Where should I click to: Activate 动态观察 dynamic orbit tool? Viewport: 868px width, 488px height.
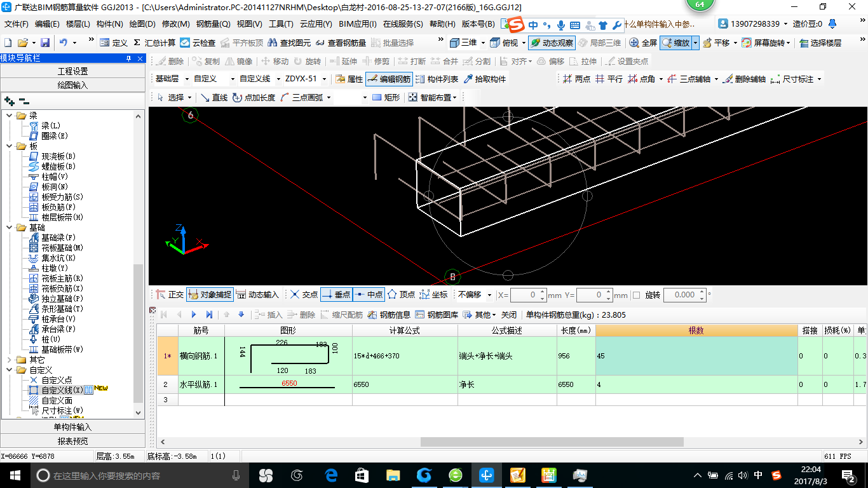[x=552, y=43]
